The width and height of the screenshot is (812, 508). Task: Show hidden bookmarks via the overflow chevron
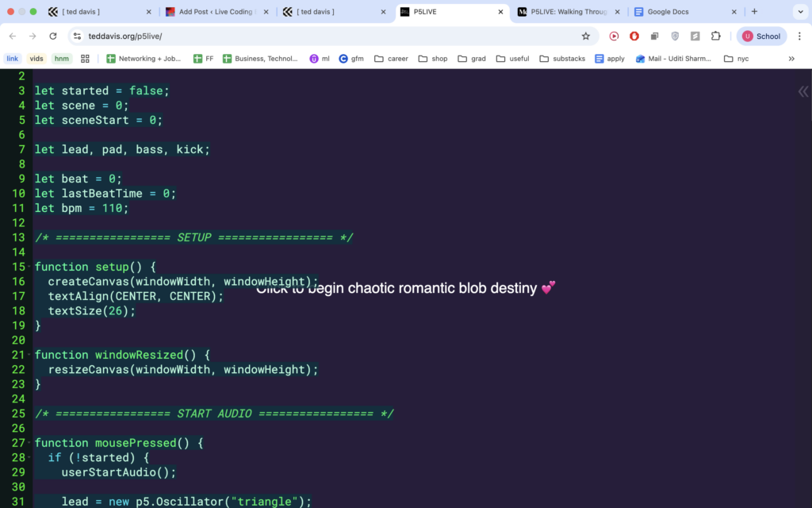coord(791,59)
